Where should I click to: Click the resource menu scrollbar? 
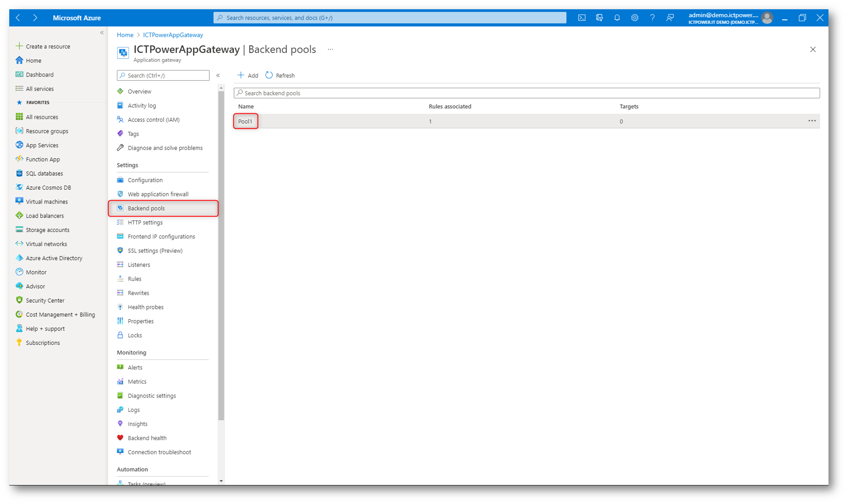click(x=221, y=256)
